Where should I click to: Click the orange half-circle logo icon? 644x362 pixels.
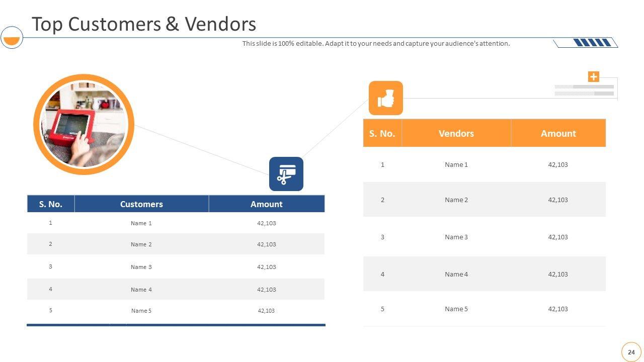[12, 38]
